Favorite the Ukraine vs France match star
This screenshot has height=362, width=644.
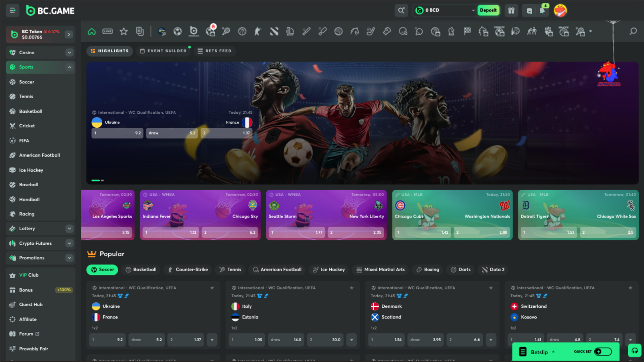(x=212, y=288)
